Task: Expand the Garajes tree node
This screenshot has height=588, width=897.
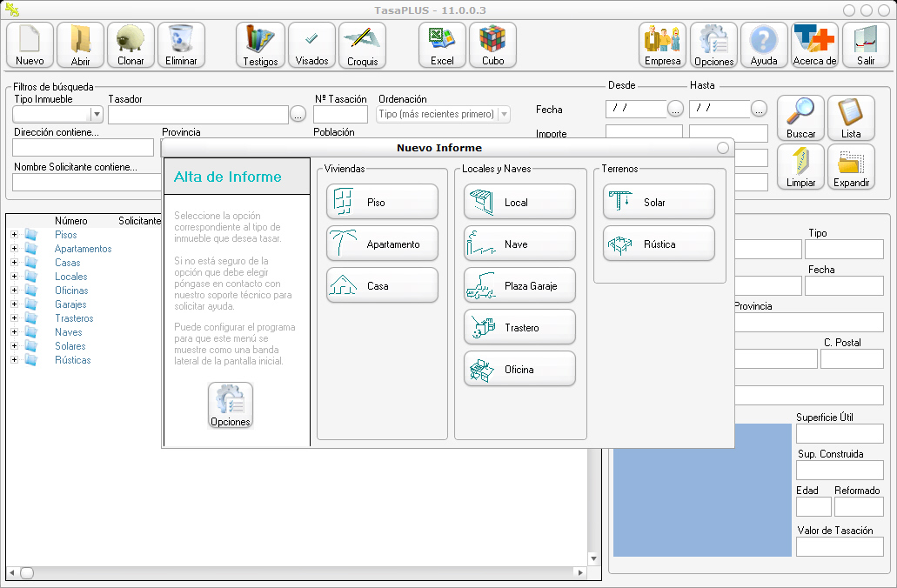Action: [x=14, y=304]
